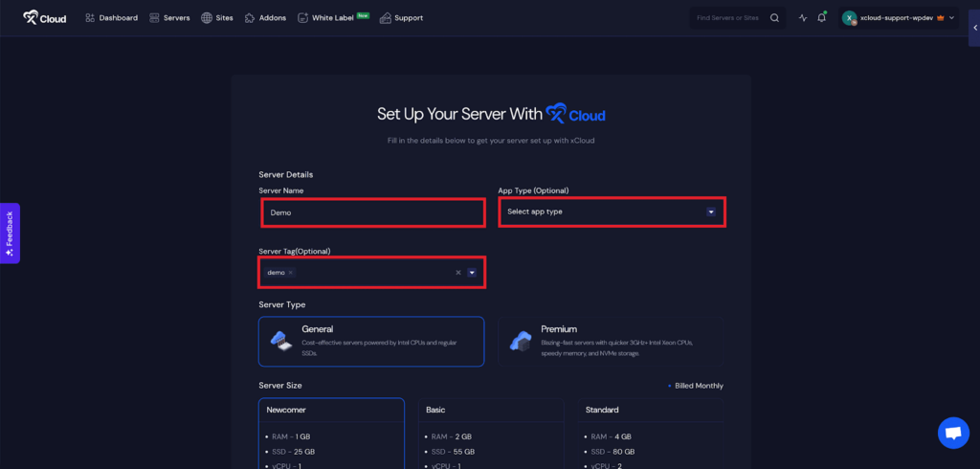Screen dimensions: 980x469
Task: Clear all server tags with the X
Action: click(x=457, y=273)
